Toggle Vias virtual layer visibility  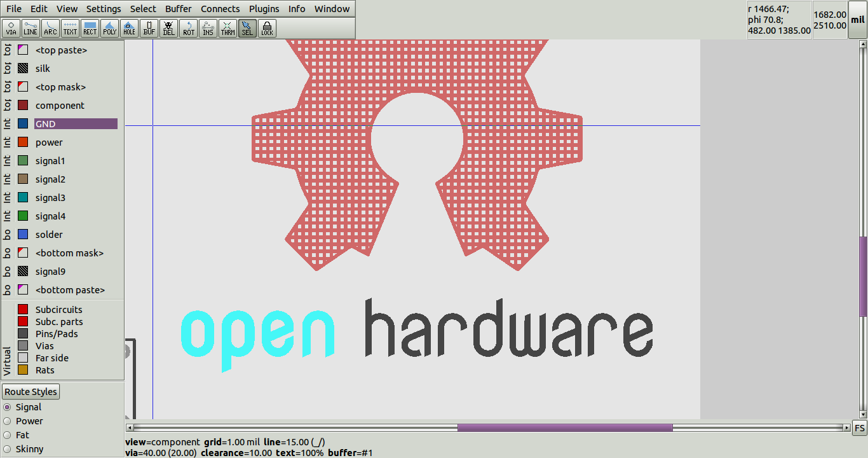click(x=23, y=345)
